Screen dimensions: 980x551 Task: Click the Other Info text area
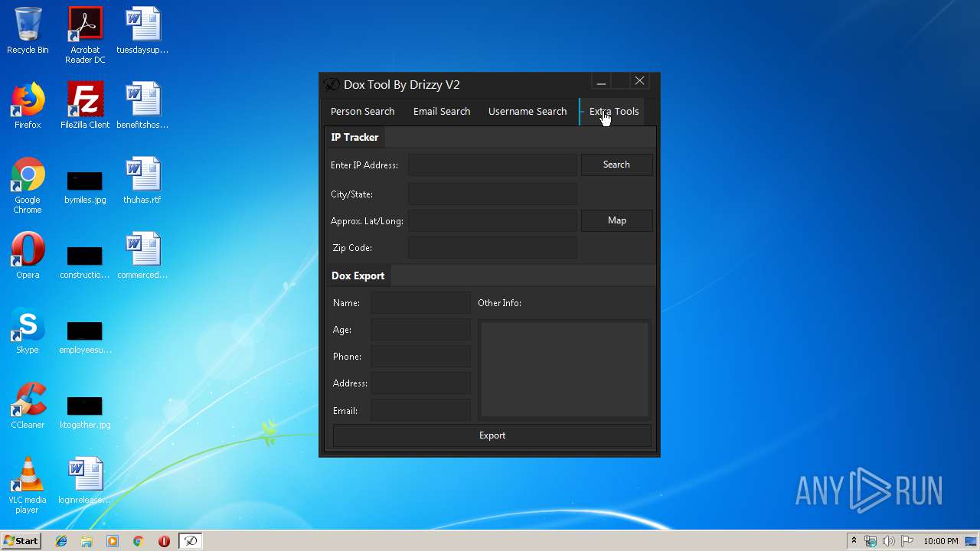564,370
